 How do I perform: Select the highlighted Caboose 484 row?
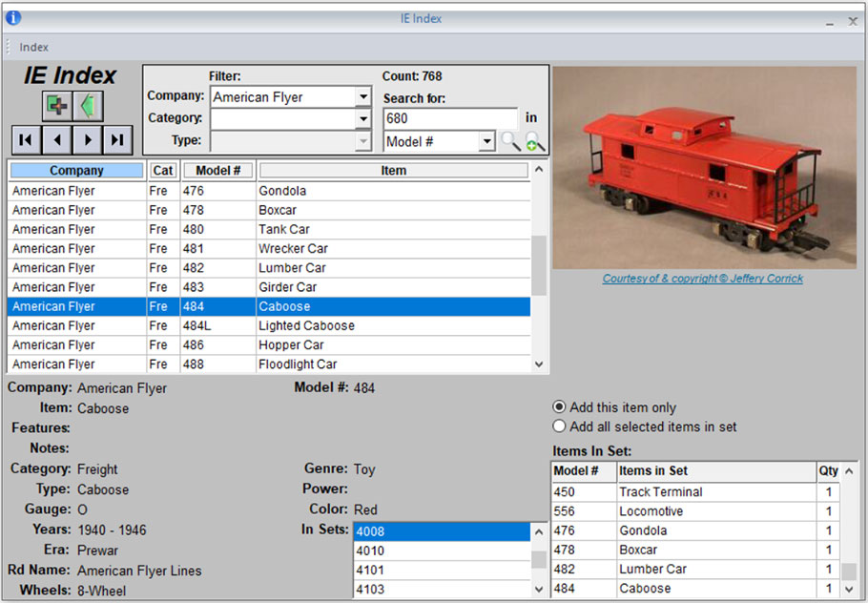269,306
